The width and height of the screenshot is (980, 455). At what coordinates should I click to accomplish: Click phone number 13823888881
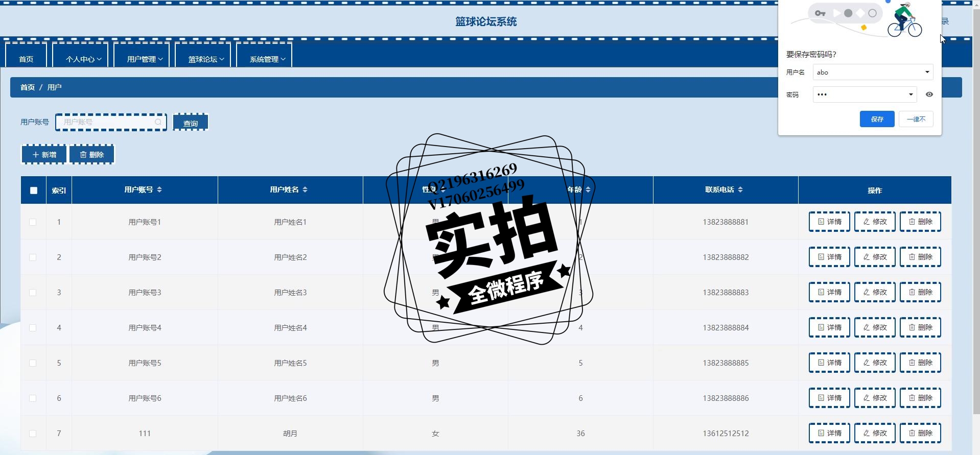[726, 222]
